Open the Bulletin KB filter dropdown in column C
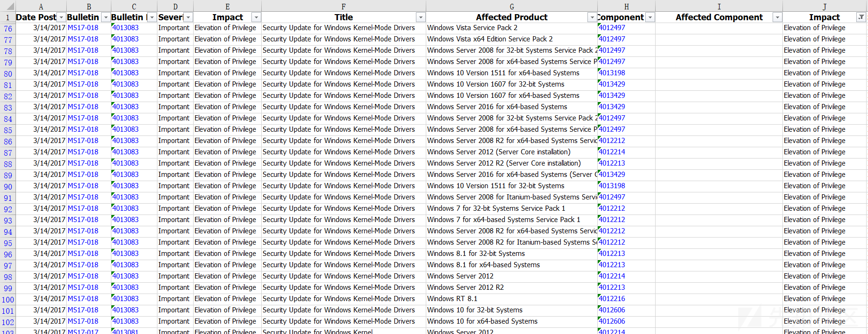Viewport: 868px width, 334px height. (152, 17)
